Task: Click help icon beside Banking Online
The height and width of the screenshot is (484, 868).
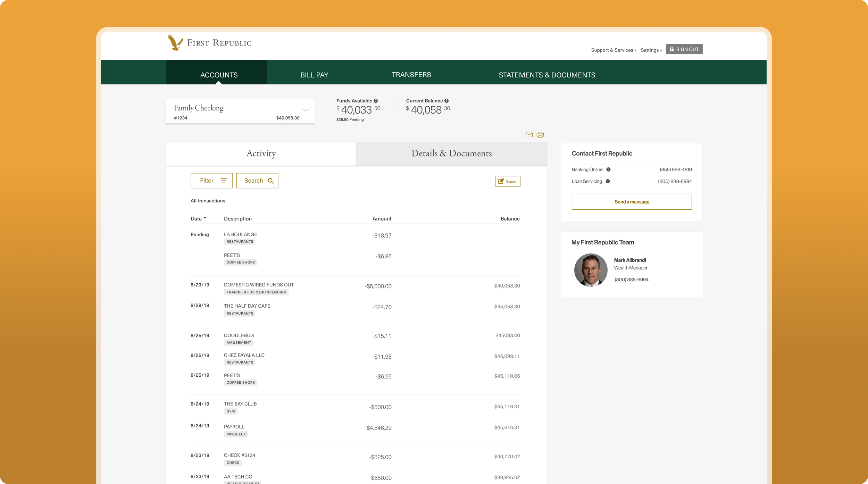Action: [608, 170]
